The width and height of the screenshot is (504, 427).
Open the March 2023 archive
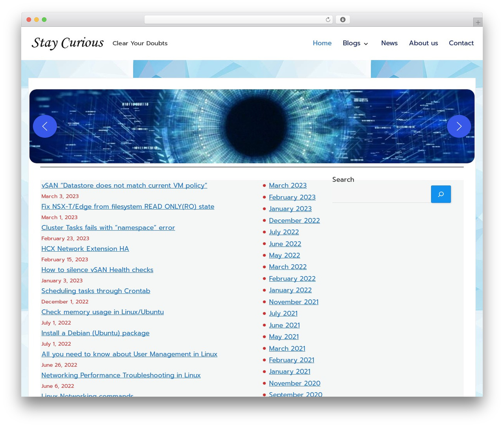coord(288,186)
